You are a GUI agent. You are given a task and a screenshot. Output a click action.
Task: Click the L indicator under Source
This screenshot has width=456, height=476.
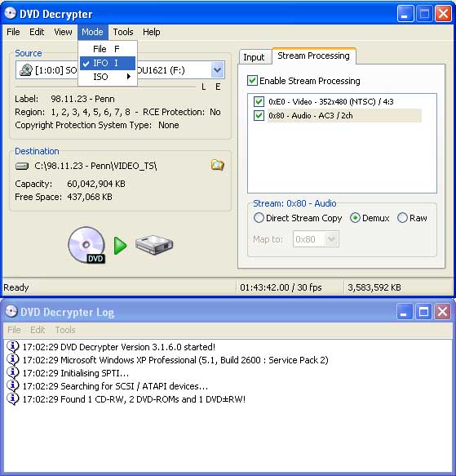click(x=204, y=87)
